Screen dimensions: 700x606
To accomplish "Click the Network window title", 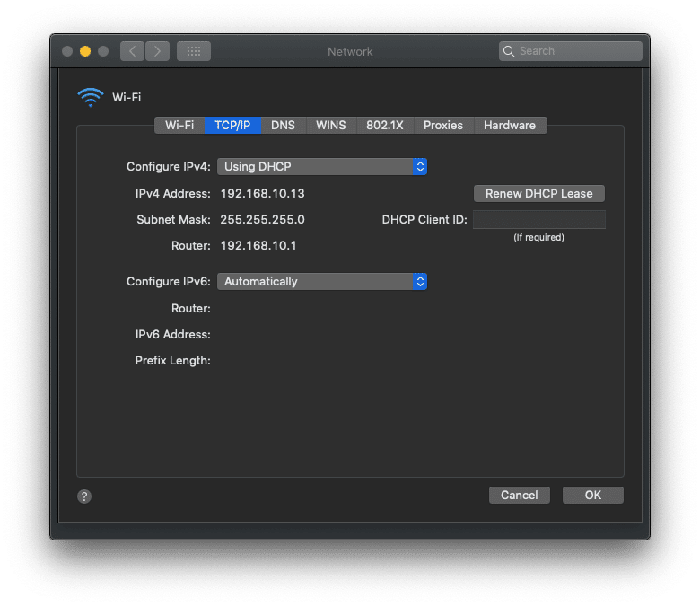I will tap(350, 51).
